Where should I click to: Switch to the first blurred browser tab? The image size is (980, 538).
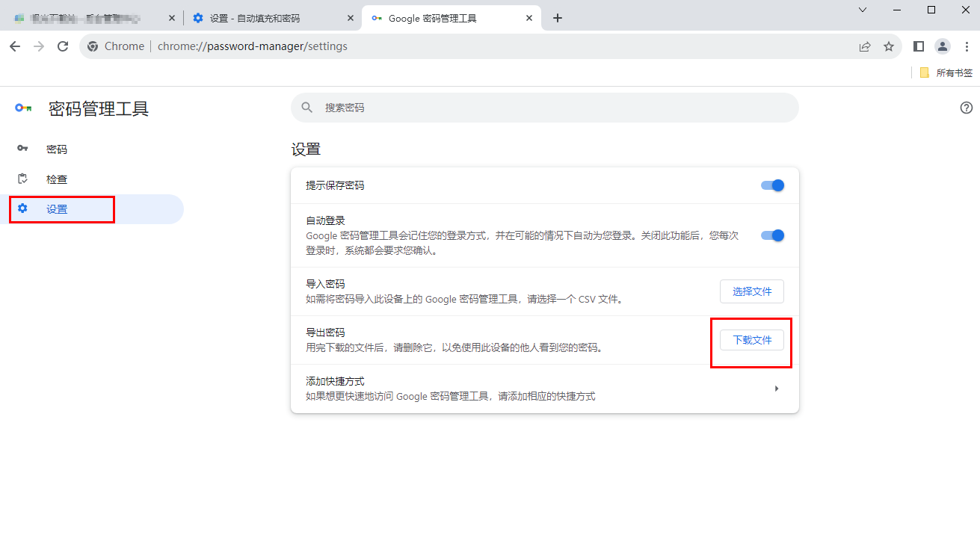pyautogui.click(x=94, y=18)
